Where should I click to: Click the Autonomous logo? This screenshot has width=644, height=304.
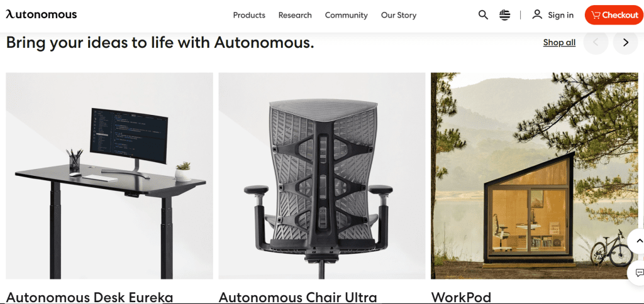41,15
